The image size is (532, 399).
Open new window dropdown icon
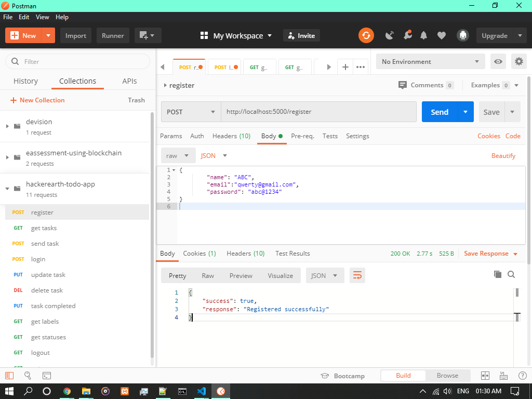(x=148, y=36)
